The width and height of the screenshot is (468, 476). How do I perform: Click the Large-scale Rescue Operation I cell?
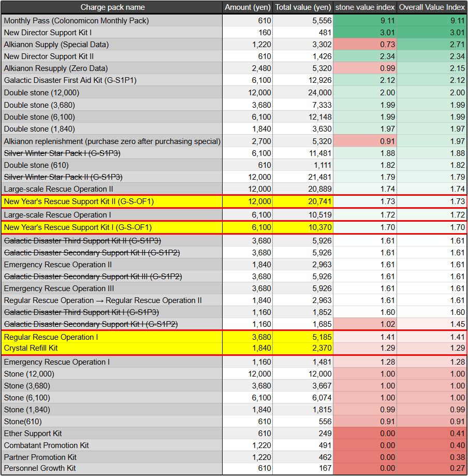point(112,215)
